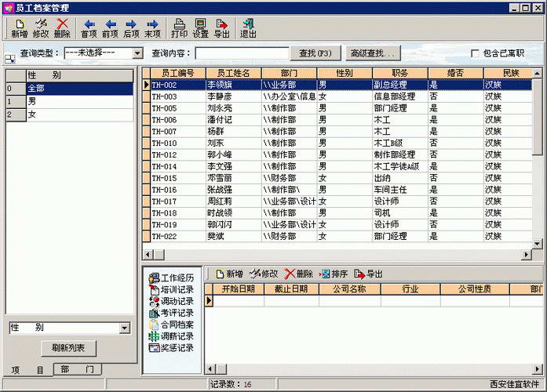Click the 高级查找 button
This screenshot has width=547, height=392.
373,53
